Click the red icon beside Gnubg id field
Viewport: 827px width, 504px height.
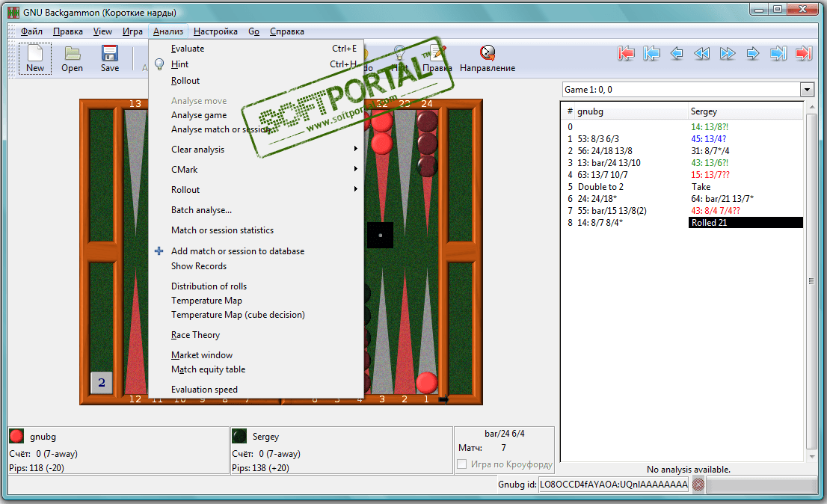pyautogui.click(x=698, y=485)
